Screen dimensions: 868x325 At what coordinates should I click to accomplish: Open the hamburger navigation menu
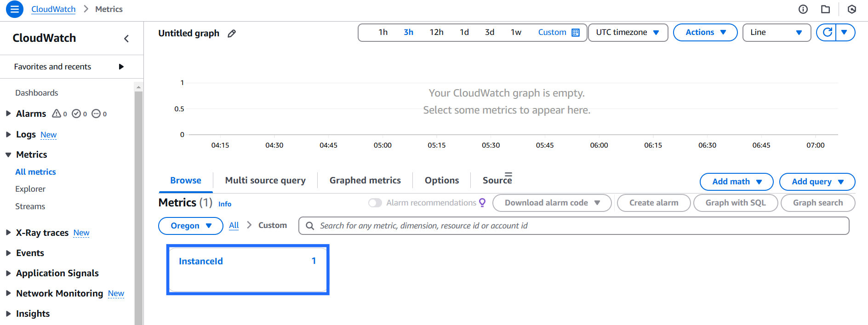(x=14, y=9)
